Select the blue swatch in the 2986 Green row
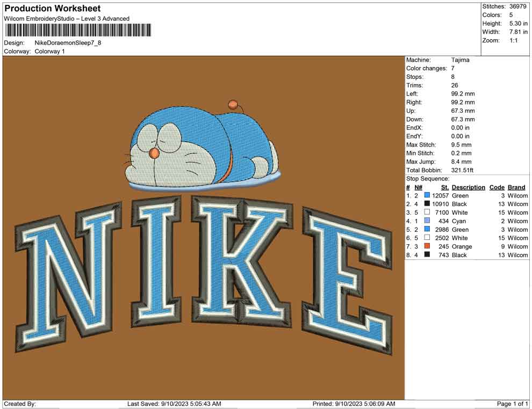This screenshot has height=409, width=532. [x=427, y=229]
